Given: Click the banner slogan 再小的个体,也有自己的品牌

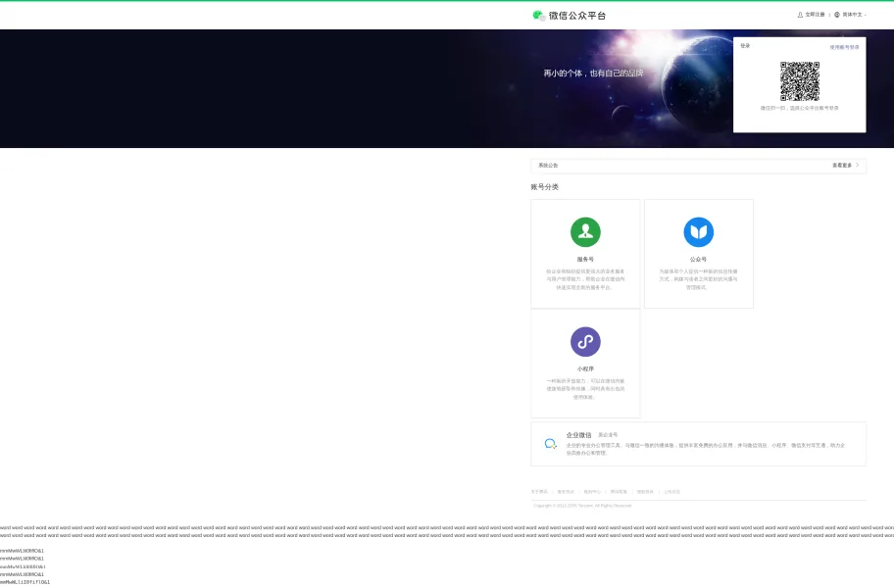Looking at the screenshot, I should (593, 73).
